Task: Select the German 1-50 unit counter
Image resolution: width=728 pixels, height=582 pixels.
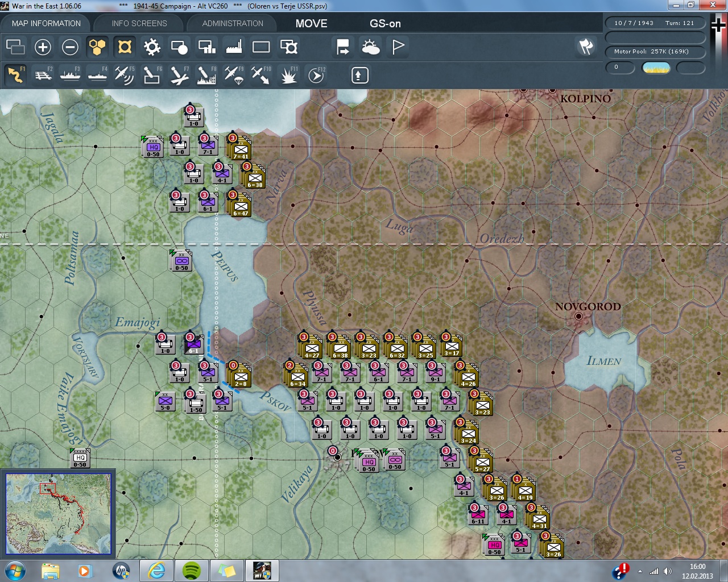Action: pyautogui.click(x=195, y=402)
